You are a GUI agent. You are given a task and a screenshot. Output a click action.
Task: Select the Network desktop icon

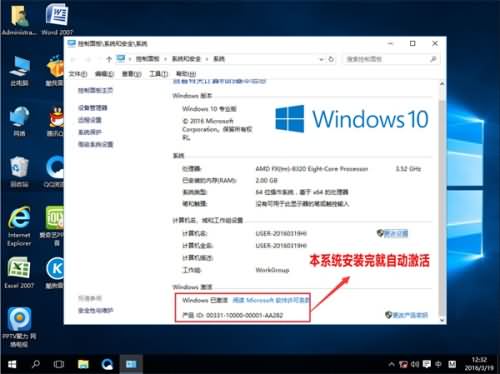pos(19,121)
